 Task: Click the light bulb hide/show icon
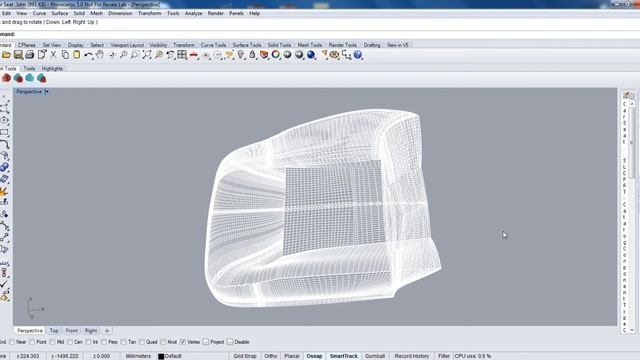tap(241, 55)
